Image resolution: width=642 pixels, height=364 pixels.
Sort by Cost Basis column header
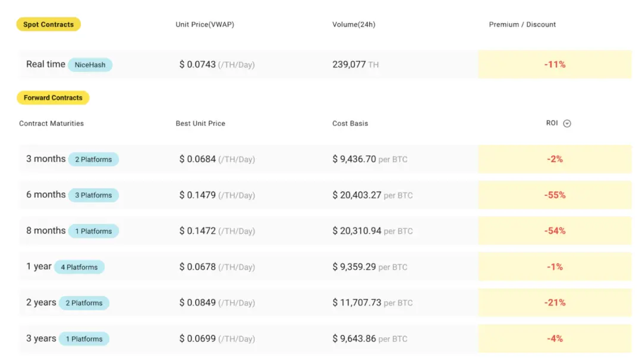[x=350, y=124]
